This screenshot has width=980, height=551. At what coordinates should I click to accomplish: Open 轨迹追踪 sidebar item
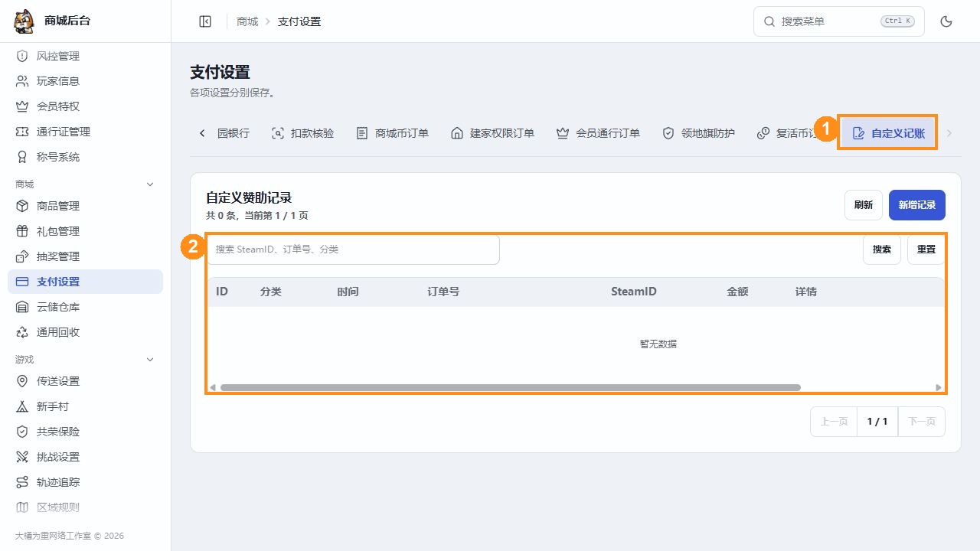(85, 482)
